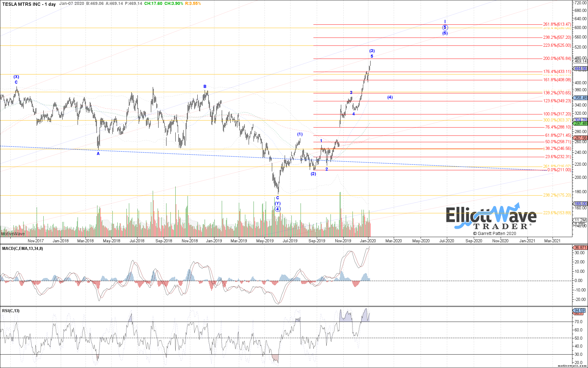Click the Mar-2021 date axis label
The width and height of the screenshot is (588, 368).
pyautogui.click(x=552, y=241)
